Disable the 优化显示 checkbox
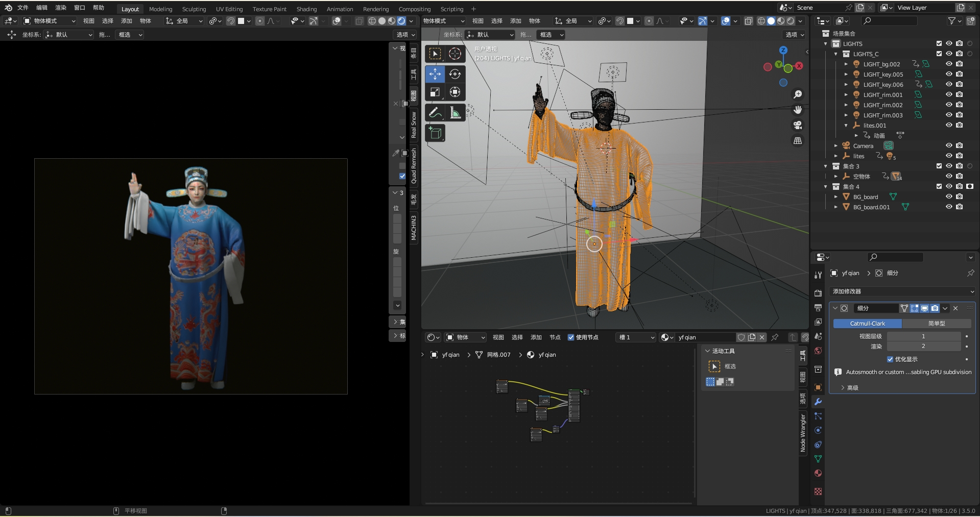 pos(890,359)
